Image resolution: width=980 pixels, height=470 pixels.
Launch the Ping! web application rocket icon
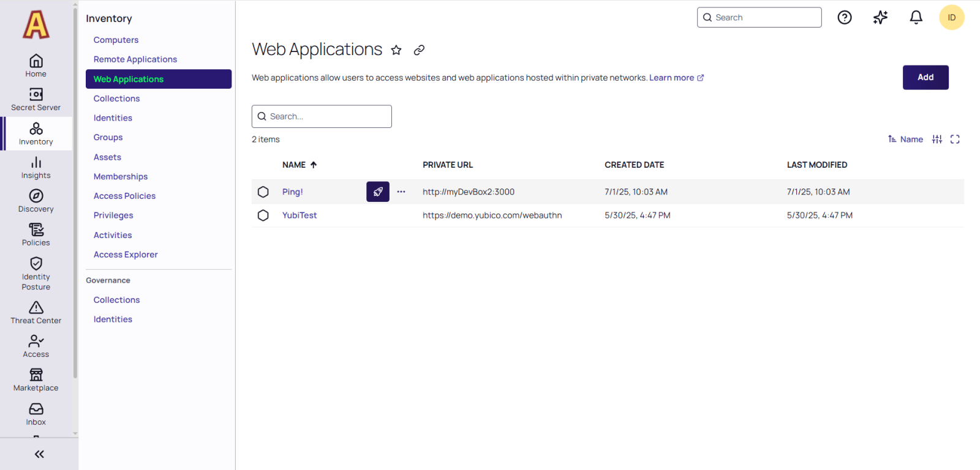(x=378, y=192)
